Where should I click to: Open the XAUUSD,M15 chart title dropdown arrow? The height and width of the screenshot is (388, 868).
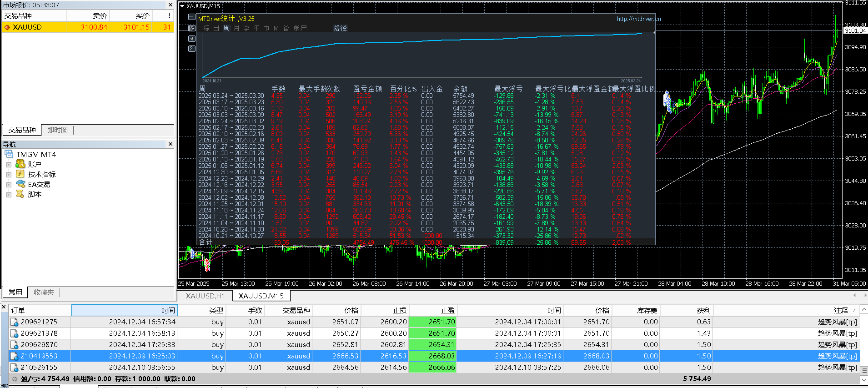182,6
